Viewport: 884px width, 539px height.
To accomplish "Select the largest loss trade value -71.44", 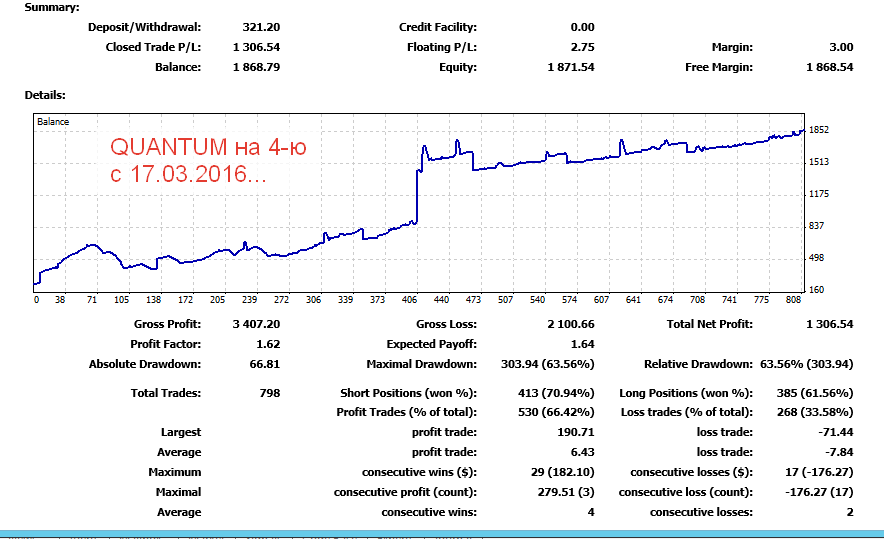I will pos(836,432).
